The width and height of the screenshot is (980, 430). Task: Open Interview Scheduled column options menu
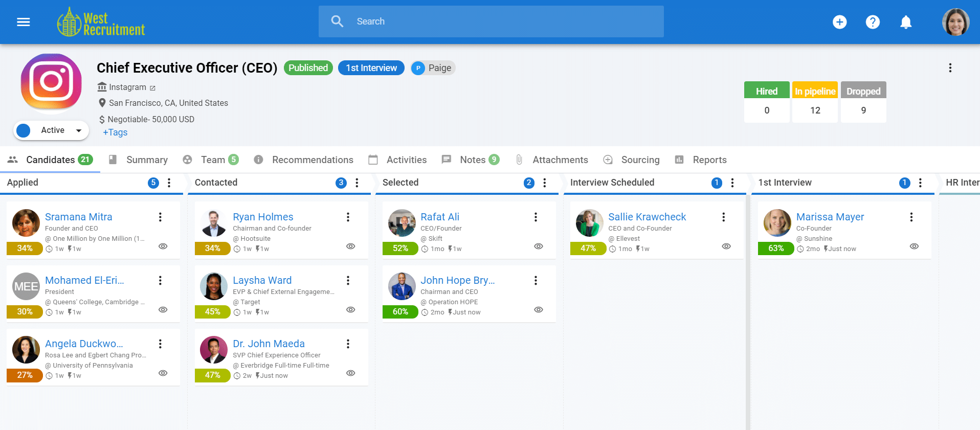click(x=732, y=183)
